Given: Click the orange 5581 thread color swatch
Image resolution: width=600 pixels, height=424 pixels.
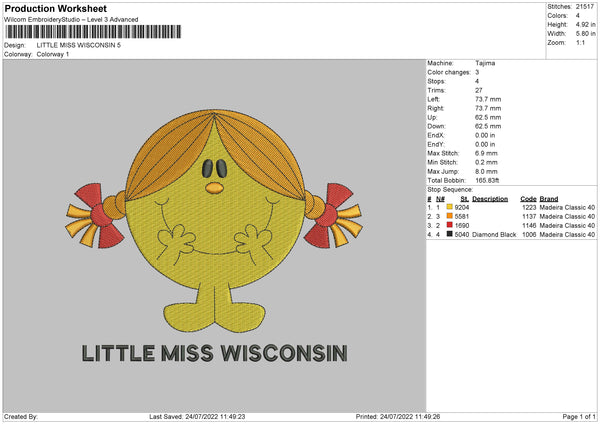Looking at the screenshot, I should point(449,216).
